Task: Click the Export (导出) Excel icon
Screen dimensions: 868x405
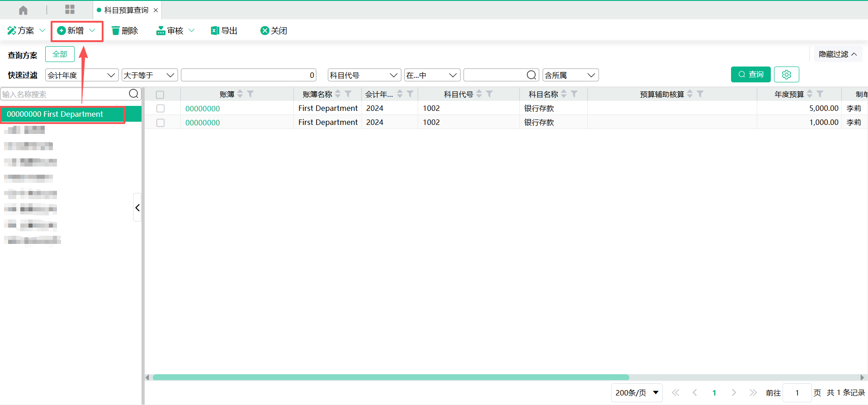Action: (x=215, y=31)
